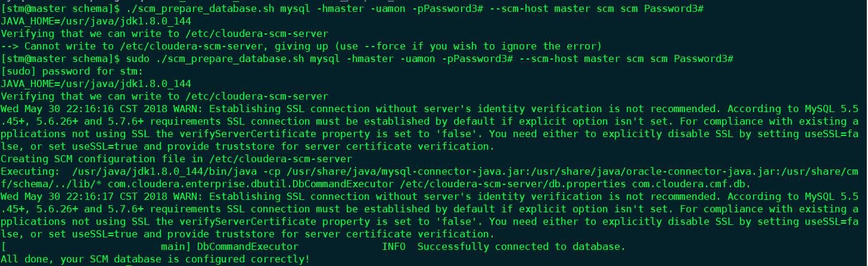The width and height of the screenshot is (868, 266).
Task: Click the "Executing:" label
Action: [30, 171]
